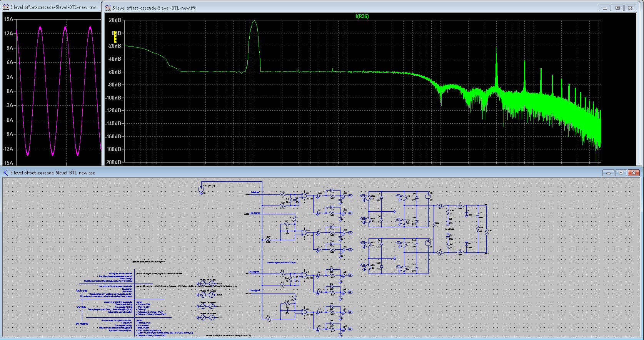Select the R36 load resistor

click(486, 232)
